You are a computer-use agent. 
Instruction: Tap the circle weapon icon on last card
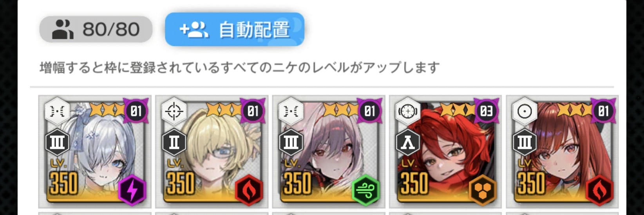pos(525,111)
